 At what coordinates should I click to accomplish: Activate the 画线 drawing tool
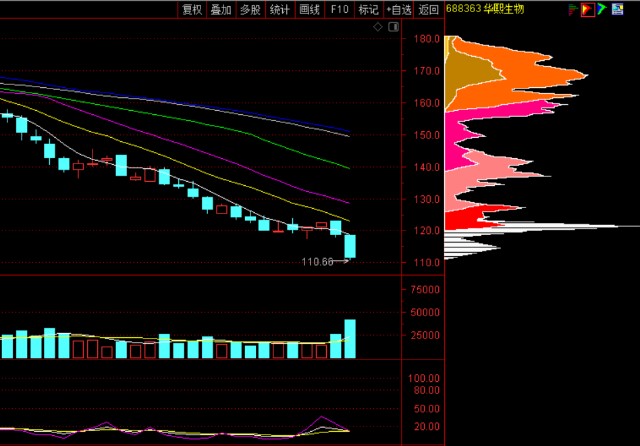pos(309,9)
